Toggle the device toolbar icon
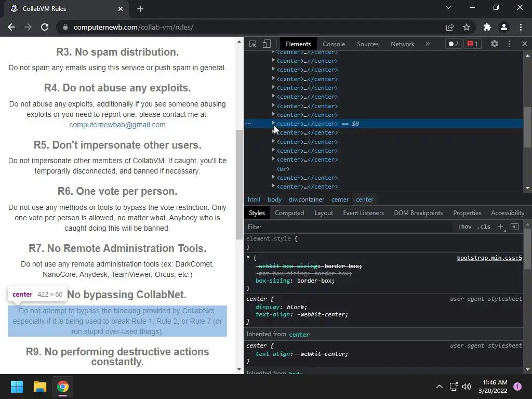Image resolution: width=532 pixels, height=399 pixels. point(267,44)
